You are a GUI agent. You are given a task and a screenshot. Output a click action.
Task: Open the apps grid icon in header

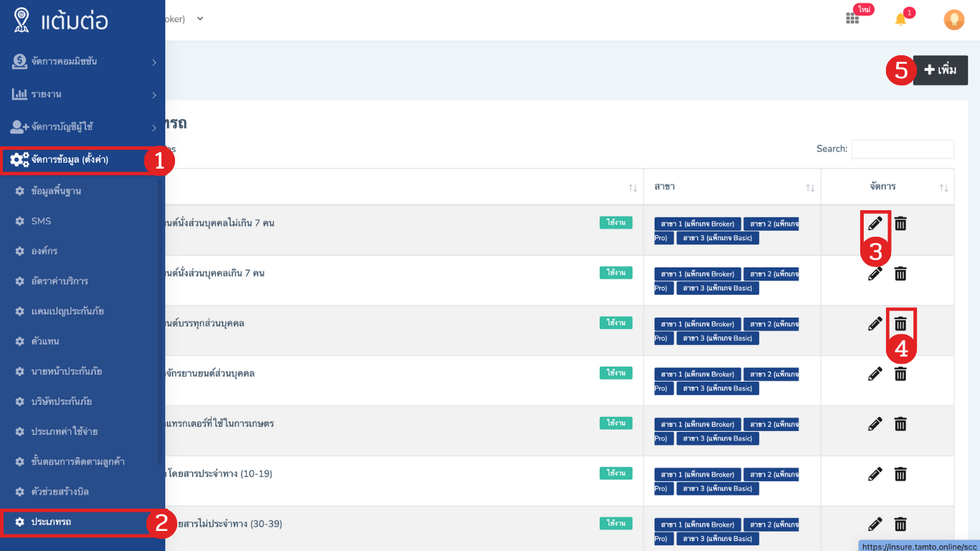click(852, 19)
